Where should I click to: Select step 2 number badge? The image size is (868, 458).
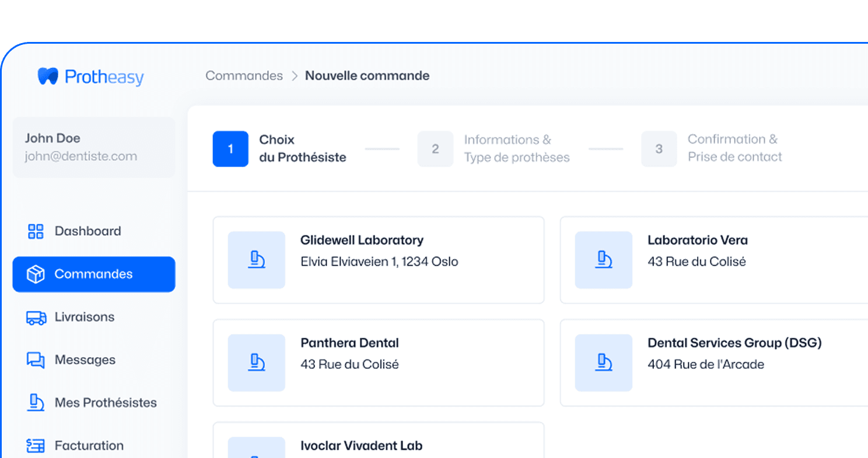[x=435, y=149]
